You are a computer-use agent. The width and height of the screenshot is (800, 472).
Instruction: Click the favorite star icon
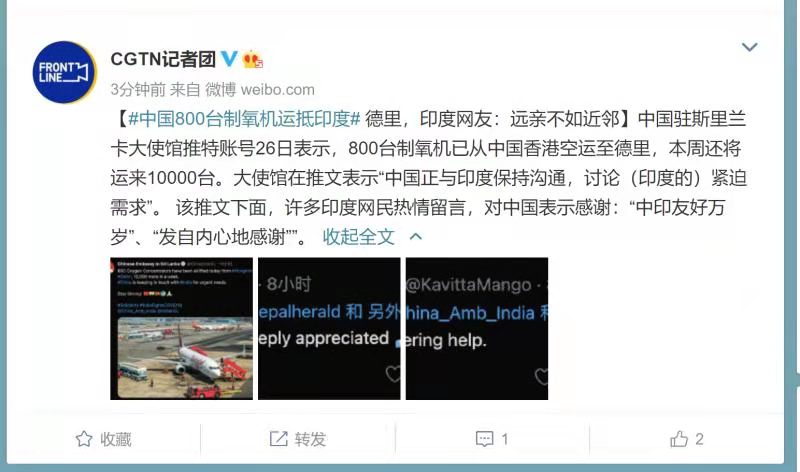[84, 439]
